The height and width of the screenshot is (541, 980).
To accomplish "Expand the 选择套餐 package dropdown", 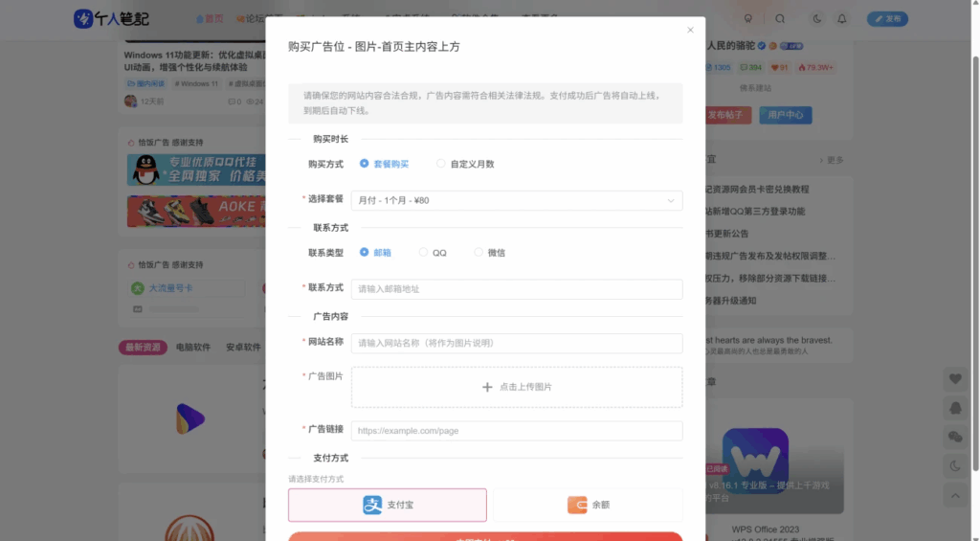I will point(517,201).
